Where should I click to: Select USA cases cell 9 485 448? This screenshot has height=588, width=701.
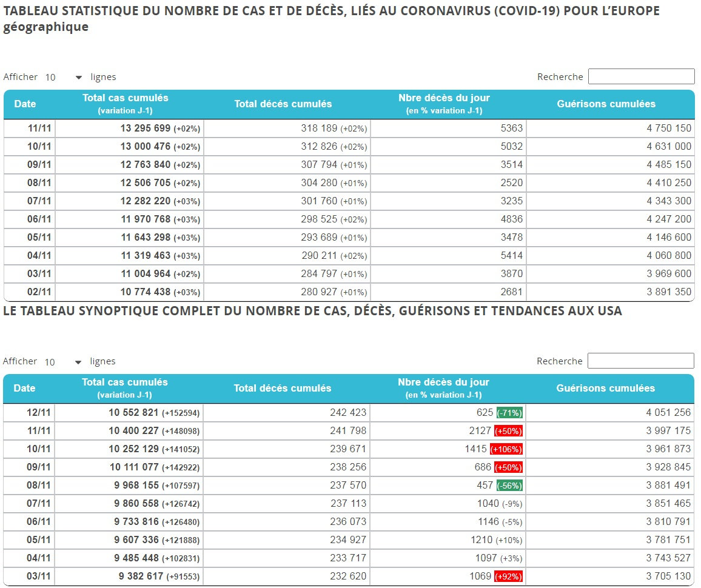click(129, 558)
